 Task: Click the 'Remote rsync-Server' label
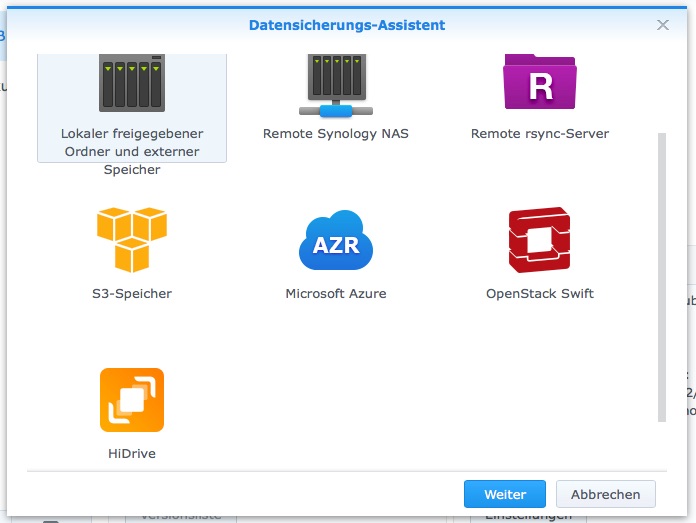coord(540,134)
